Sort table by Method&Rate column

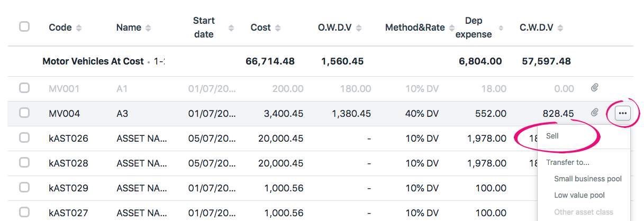[451, 27]
